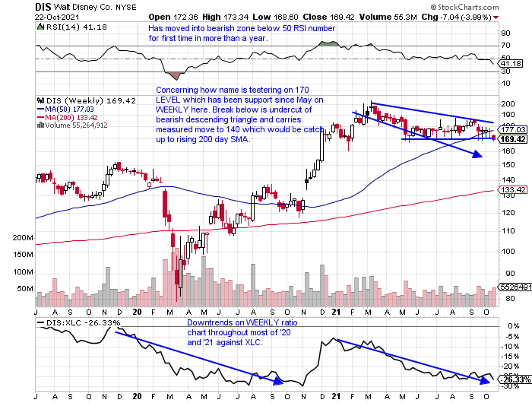
Task: Click the 10 level on RSI axis
Action: (x=506, y=84)
